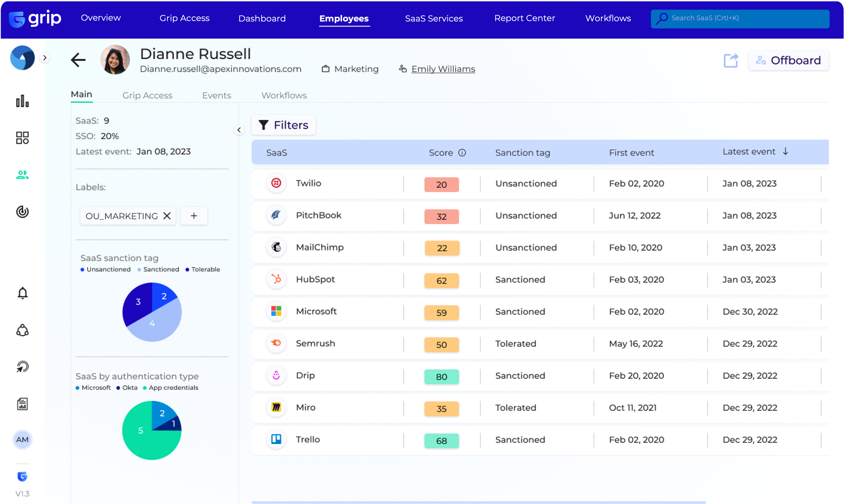The height and width of the screenshot is (504, 845).
Task: Select the Main tab
Action: click(x=82, y=94)
